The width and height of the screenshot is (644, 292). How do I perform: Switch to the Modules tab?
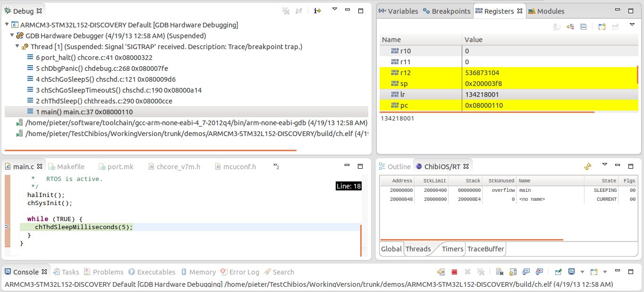click(546, 11)
